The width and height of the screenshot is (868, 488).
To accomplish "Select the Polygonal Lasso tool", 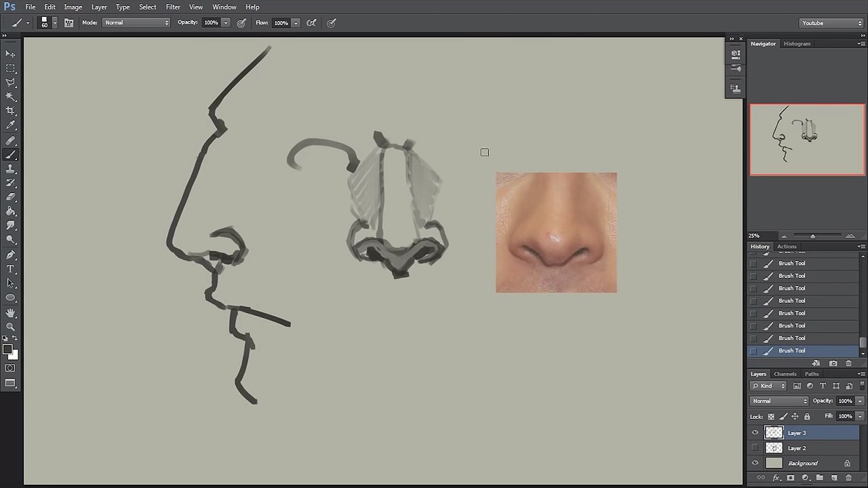I will click(x=11, y=83).
